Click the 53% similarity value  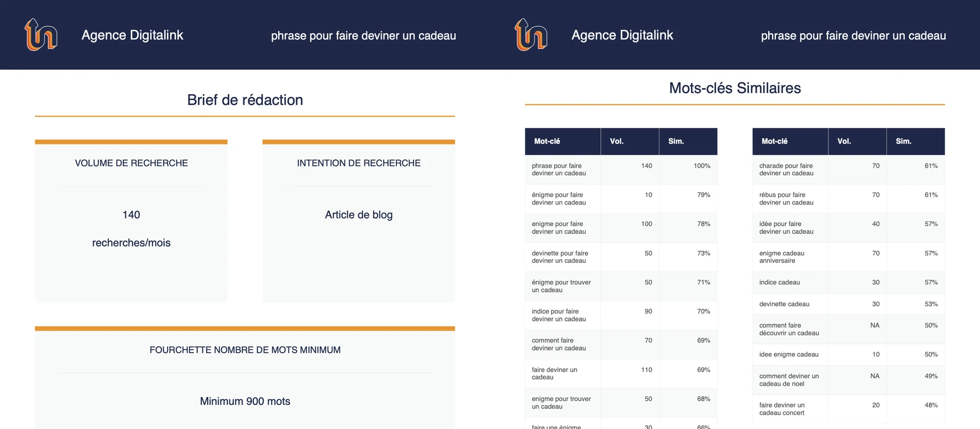click(x=931, y=304)
